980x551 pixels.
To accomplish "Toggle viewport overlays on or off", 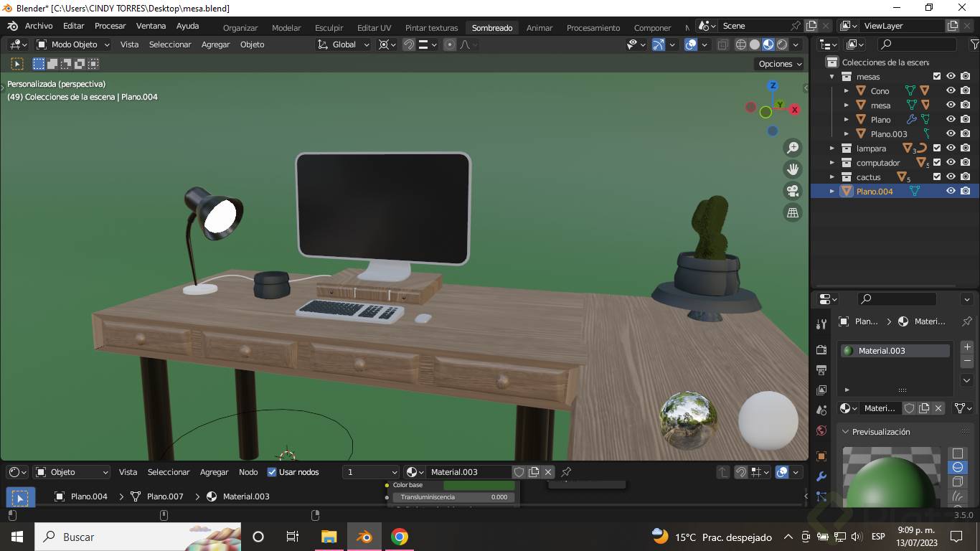I will [691, 44].
